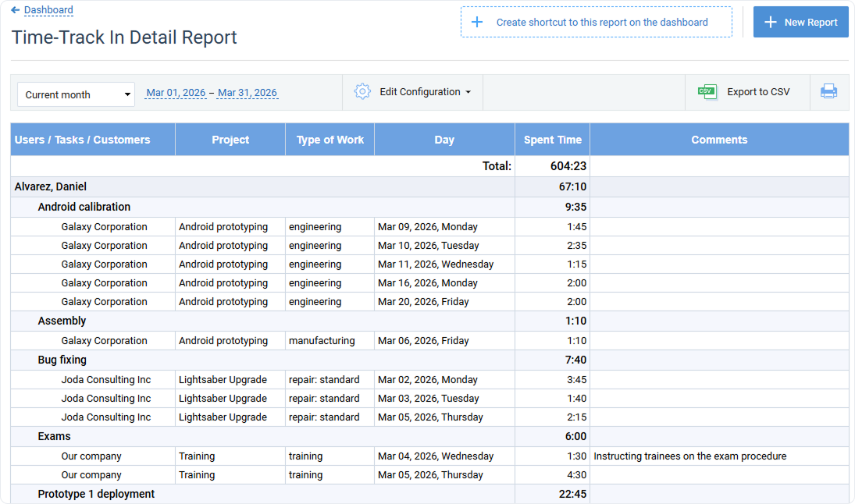Open the printer icon to print report
The width and height of the screenshot is (855, 504).
pos(829,91)
